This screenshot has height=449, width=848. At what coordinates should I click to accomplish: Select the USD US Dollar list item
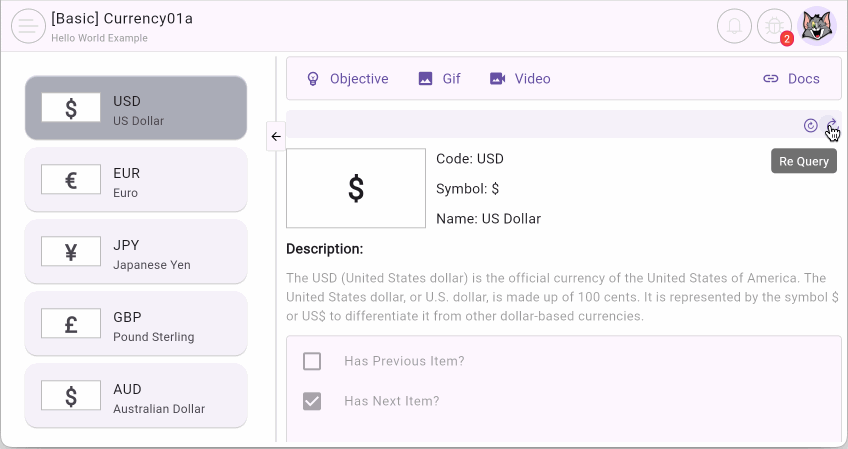pos(135,108)
